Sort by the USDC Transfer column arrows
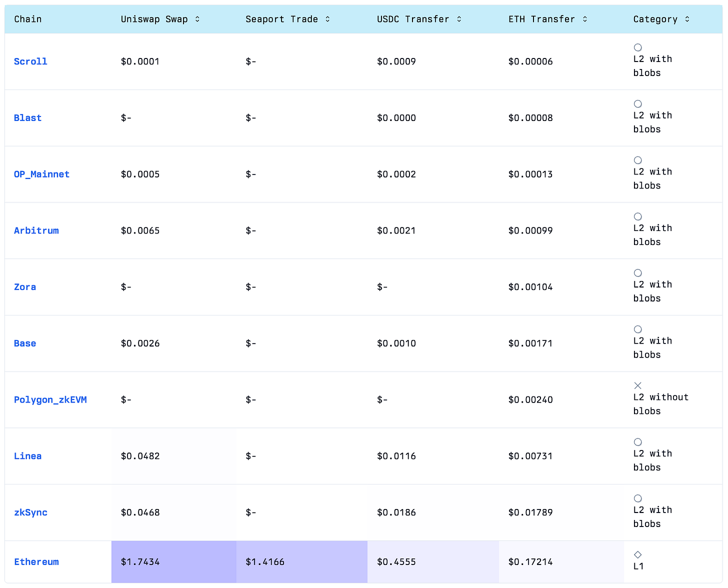728x588 pixels. [459, 19]
